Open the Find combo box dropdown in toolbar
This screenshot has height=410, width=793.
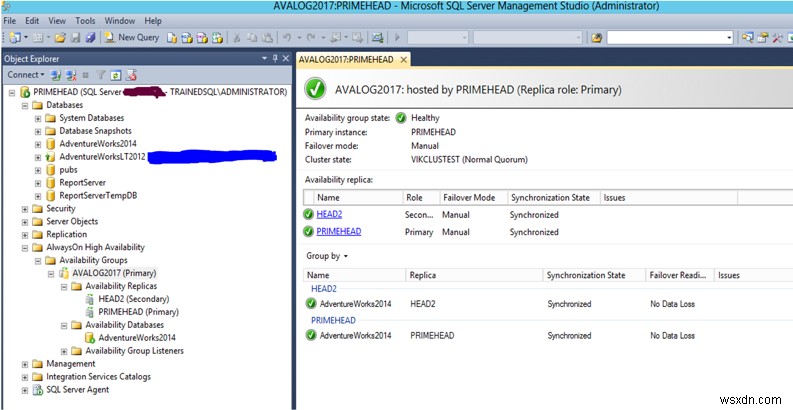[729, 37]
